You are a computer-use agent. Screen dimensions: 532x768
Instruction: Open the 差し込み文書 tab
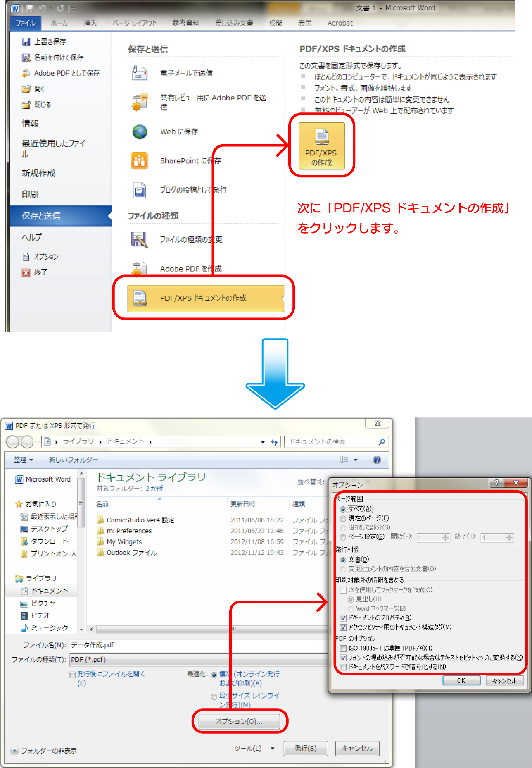(234, 23)
